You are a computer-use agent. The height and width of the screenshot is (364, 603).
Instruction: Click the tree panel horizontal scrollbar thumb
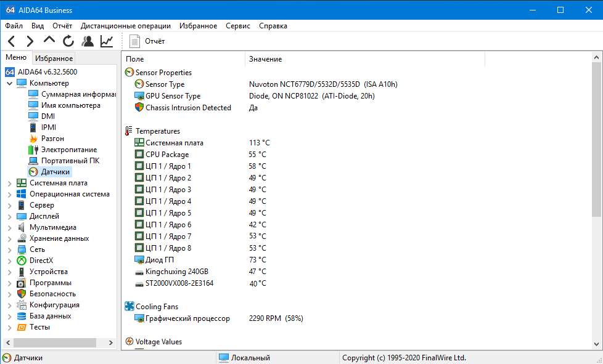[55, 342]
